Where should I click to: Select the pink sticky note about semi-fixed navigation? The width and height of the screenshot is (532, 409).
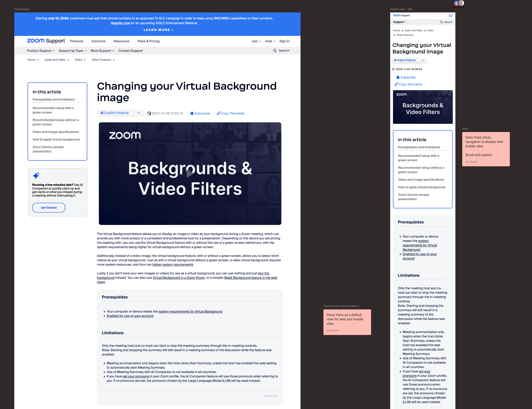(x=485, y=149)
